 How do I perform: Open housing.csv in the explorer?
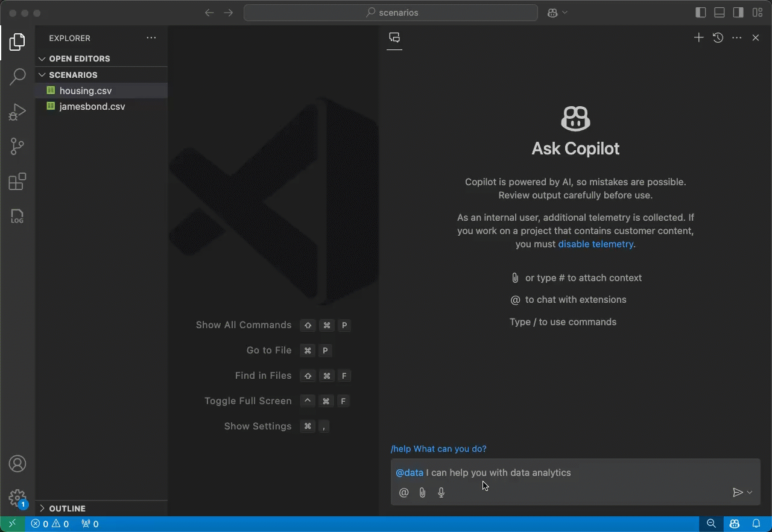tap(101, 91)
